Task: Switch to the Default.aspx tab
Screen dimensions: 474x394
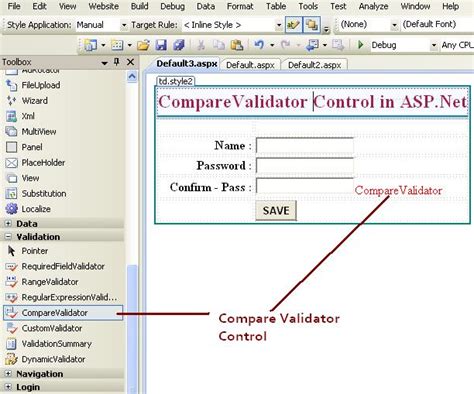Action: pyautogui.click(x=250, y=65)
